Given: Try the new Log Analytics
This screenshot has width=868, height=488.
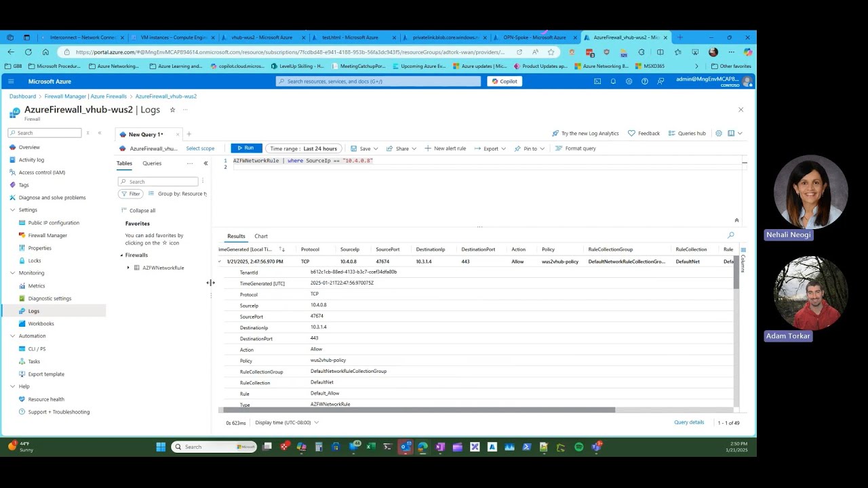Looking at the screenshot, I should click(x=585, y=134).
